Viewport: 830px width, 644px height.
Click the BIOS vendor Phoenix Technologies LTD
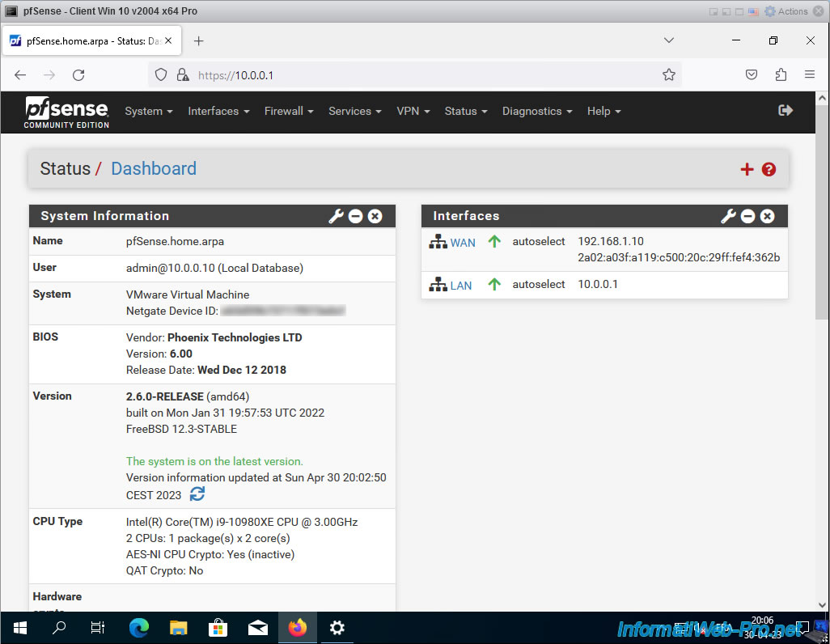coord(235,338)
